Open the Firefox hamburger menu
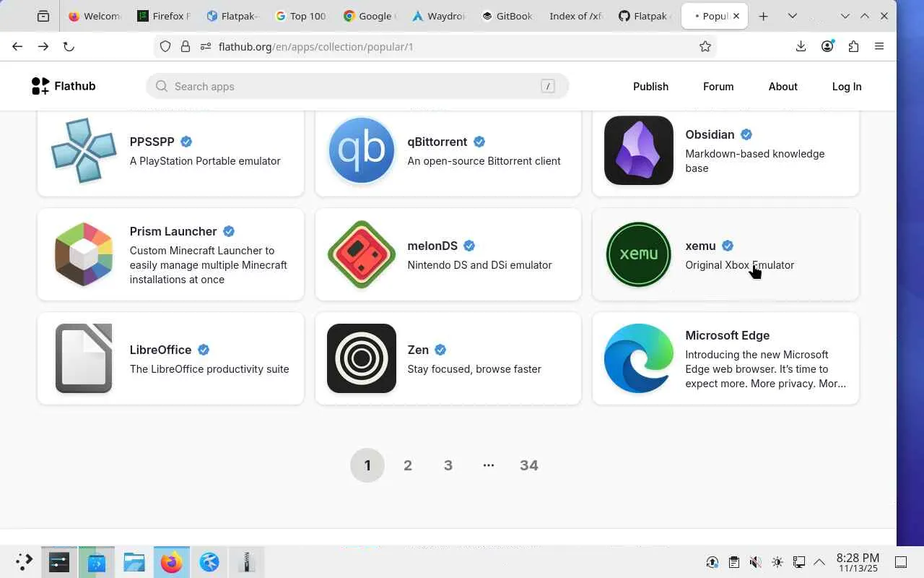The height and width of the screenshot is (578, 924). point(879,46)
